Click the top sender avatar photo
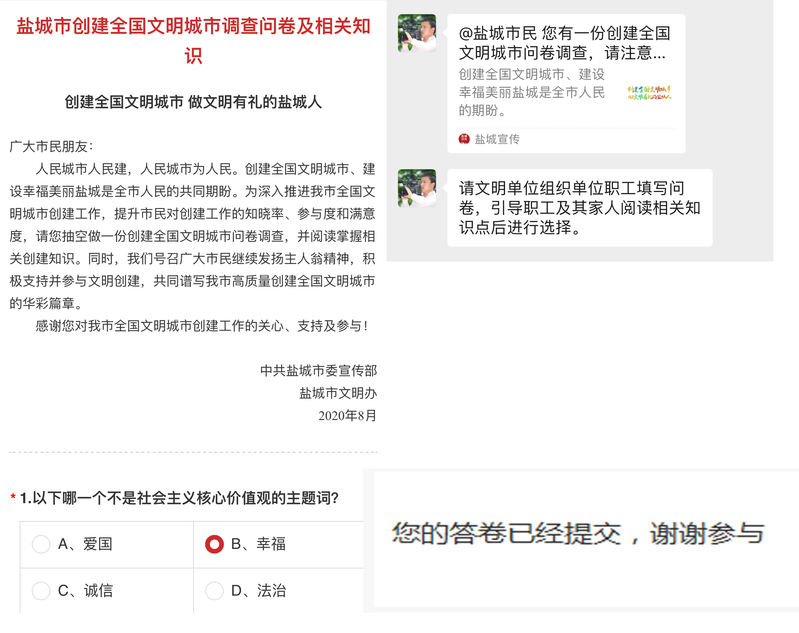Screen dimensions: 799x633 coord(417,33)
